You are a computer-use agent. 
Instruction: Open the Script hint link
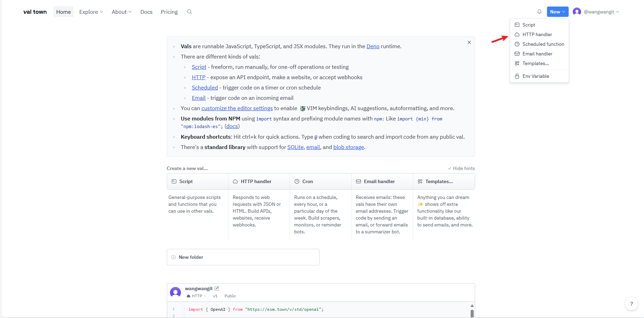pos(199,67)
